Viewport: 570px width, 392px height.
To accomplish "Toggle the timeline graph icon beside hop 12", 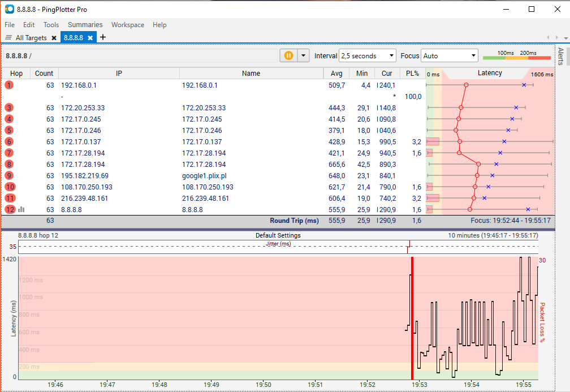I will pyautogui.click(x=21, y=209).
